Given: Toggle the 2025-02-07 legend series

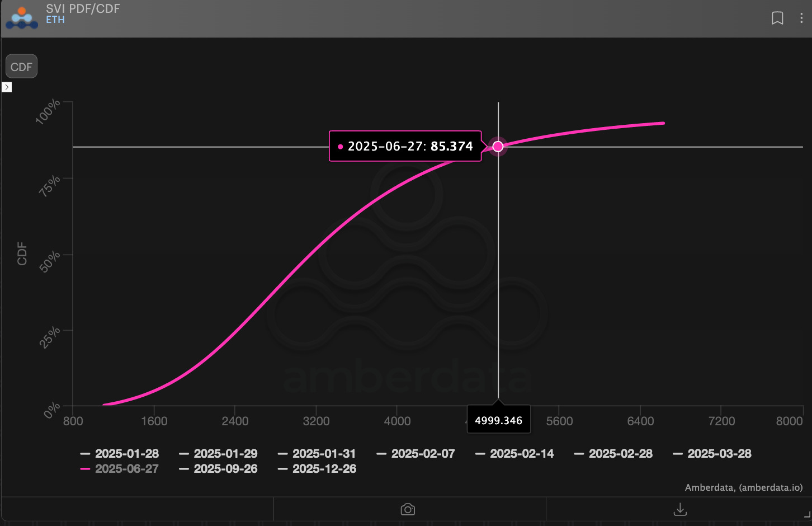Looking at the screenshot, I should tap(416, 453).
